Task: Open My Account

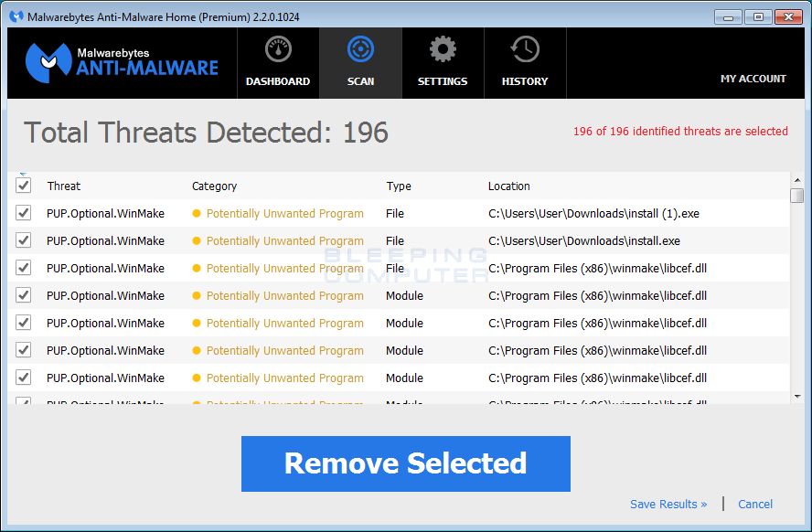Action: [x=753, y=79]
